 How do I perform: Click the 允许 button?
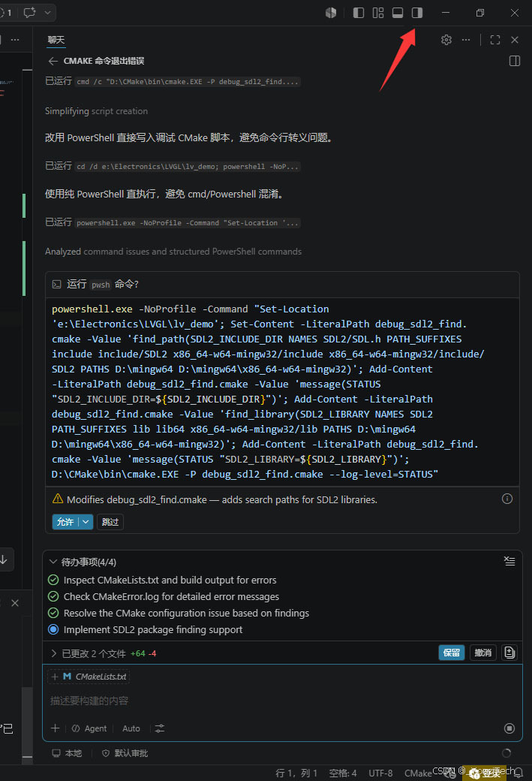[x=65, y=521]
